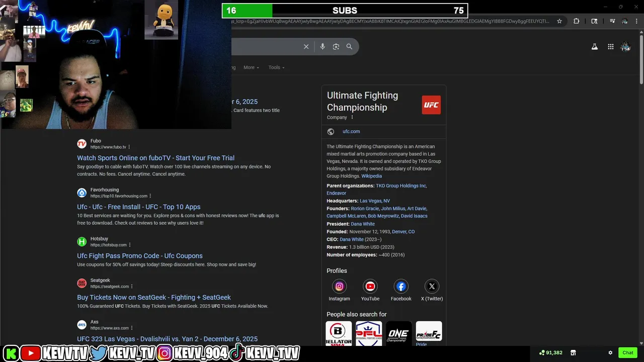Screen dimensions: 644x362
Task: Open the Bellator MMA thumbnail
Action: pos(339,333)
